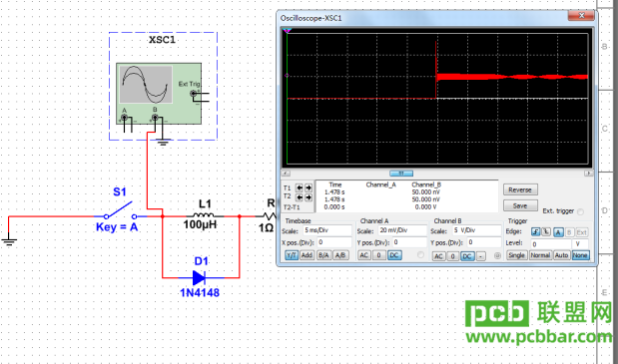Click the oscilloscope horizontal scrollbar thumb
The height and width of the screenshot is (364, 618).
[x=401, y=174]
